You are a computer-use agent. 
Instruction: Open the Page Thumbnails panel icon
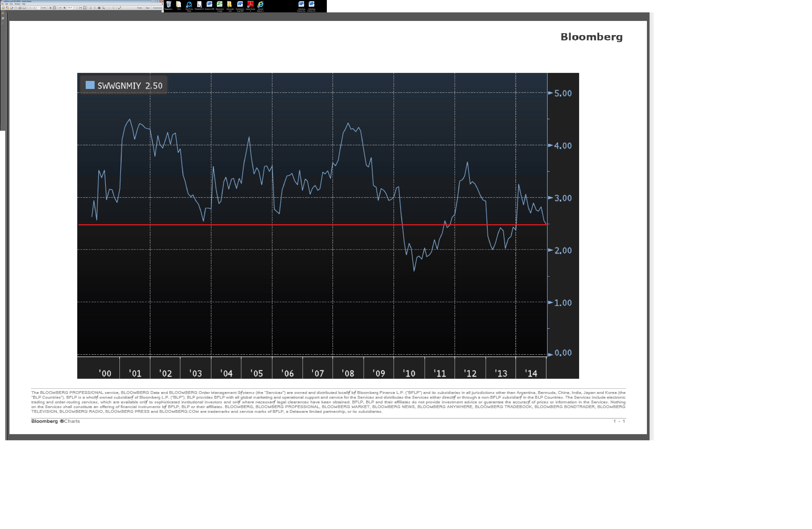tap(3, 18)
